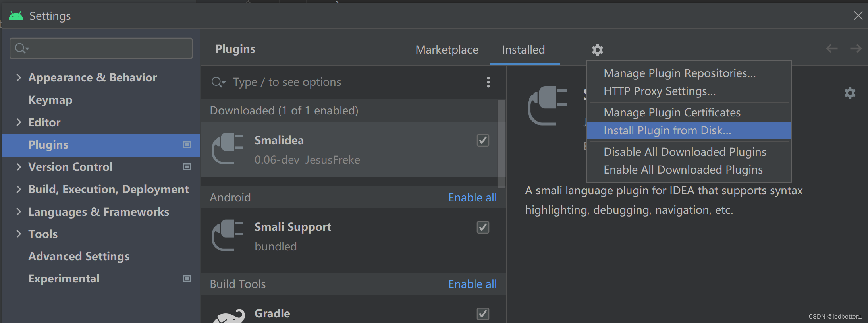The image size is (868, 323).
Task: Click the Smali Support plugin icon
Action: (x=228, y=235)
